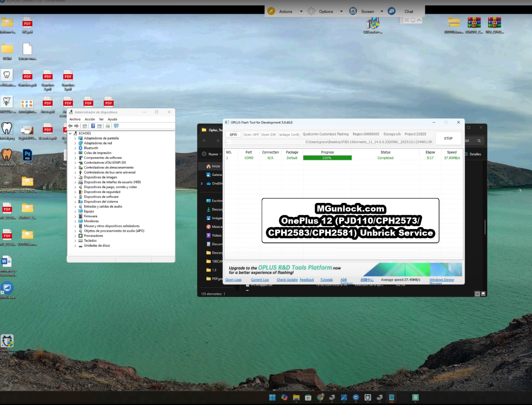Select the USA_CPH2 WinRAR archive on desktop
532x405 pixels.
(x=494, y=25)
